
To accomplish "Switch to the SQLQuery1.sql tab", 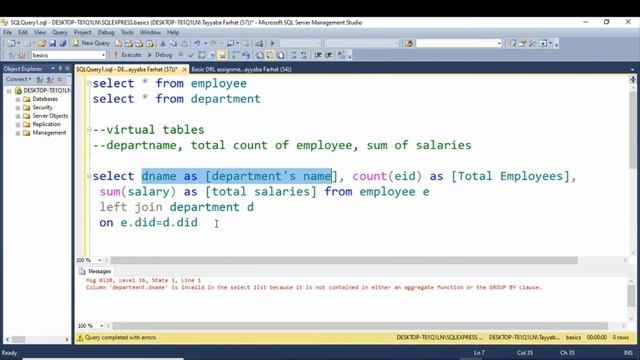I will point(127,69).
